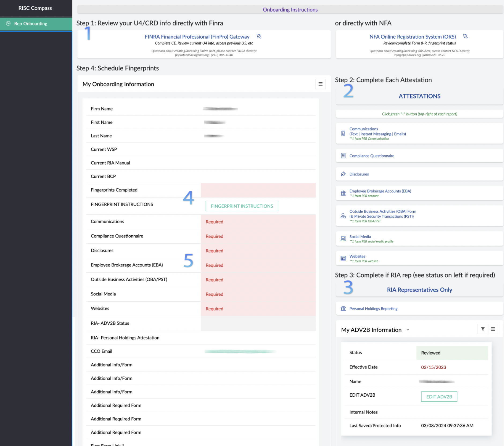Click the Personal Holdings Reporting bank icon
The width and height of the screenshot is (504, 446).
[x=343, y=308]
